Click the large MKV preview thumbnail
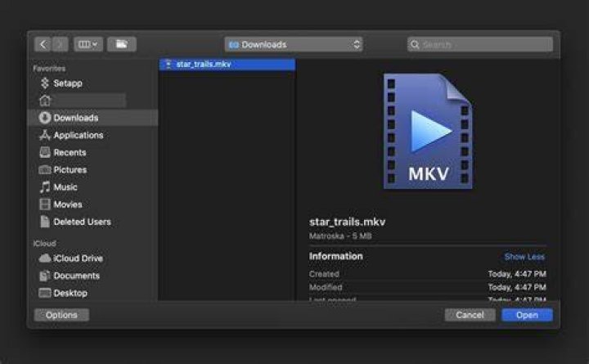 tap(428, 131)
